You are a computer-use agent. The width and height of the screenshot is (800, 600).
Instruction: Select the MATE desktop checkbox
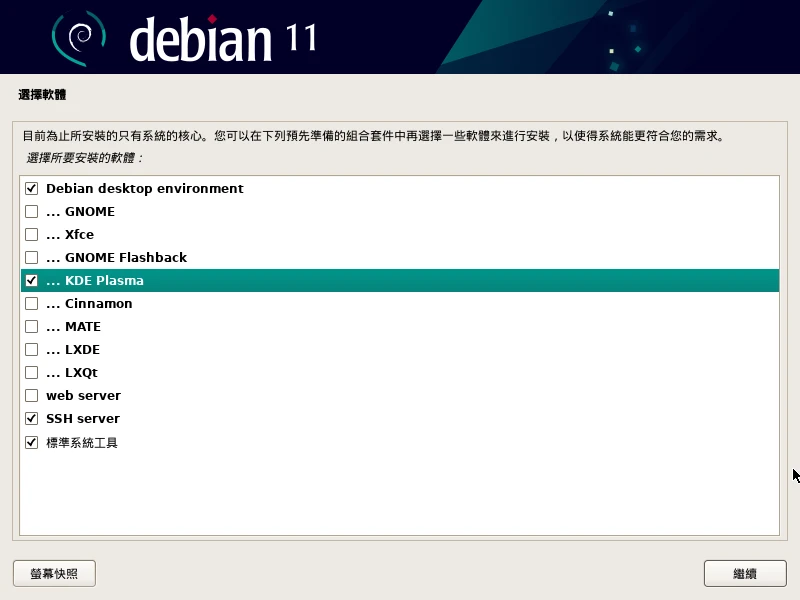(x=31, y=327)
